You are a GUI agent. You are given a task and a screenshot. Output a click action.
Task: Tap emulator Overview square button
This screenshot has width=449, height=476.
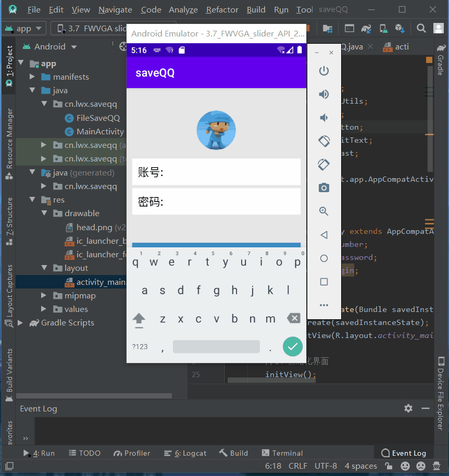[x=323, y=282]
